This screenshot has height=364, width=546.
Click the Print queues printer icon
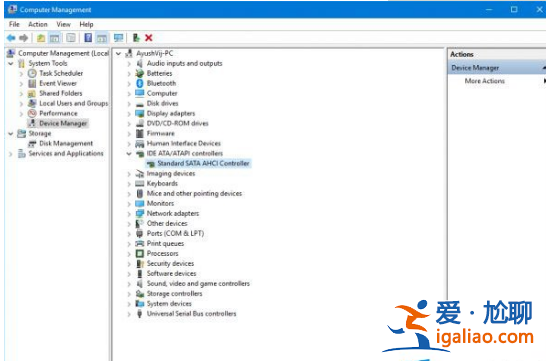click(x=140, y=243)
